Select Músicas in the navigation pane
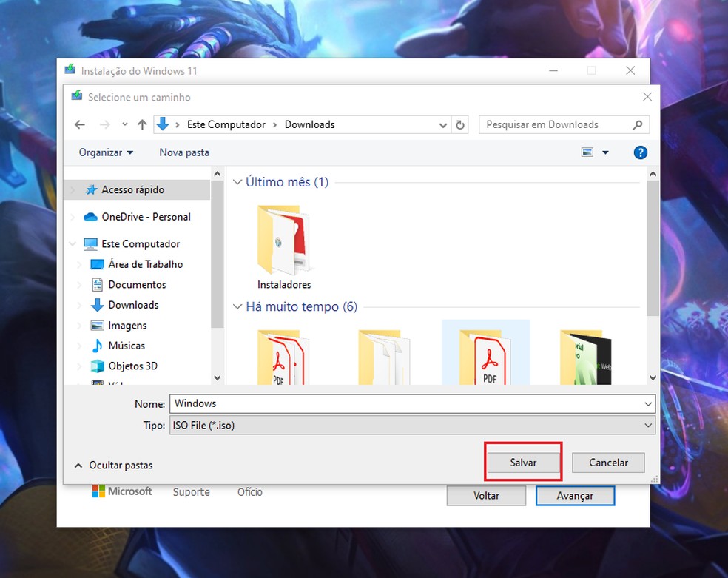This screenshot has height=578, width=728. (x=127, y=346)
